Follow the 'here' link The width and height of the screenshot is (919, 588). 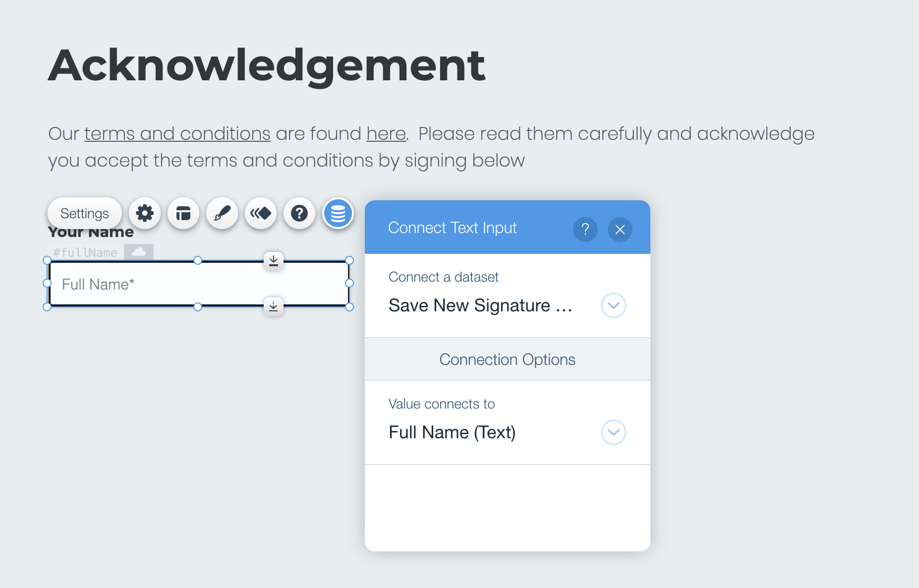tap(386, 134)
